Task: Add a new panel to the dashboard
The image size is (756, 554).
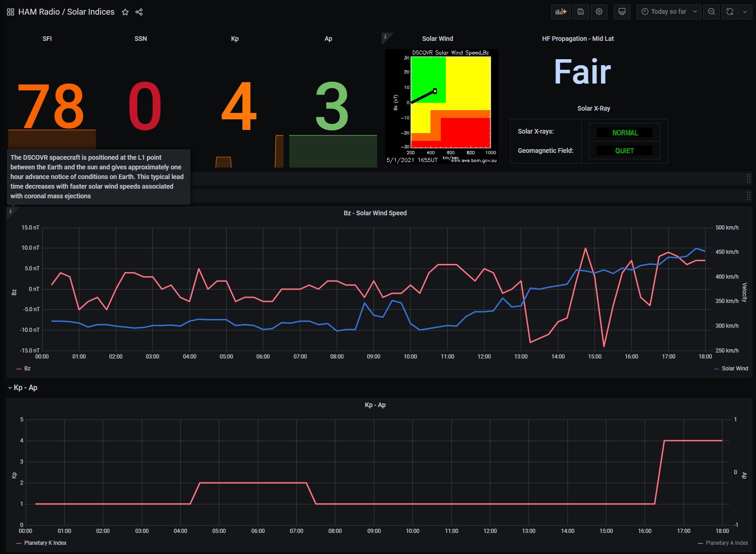Action: pos(561,12)
